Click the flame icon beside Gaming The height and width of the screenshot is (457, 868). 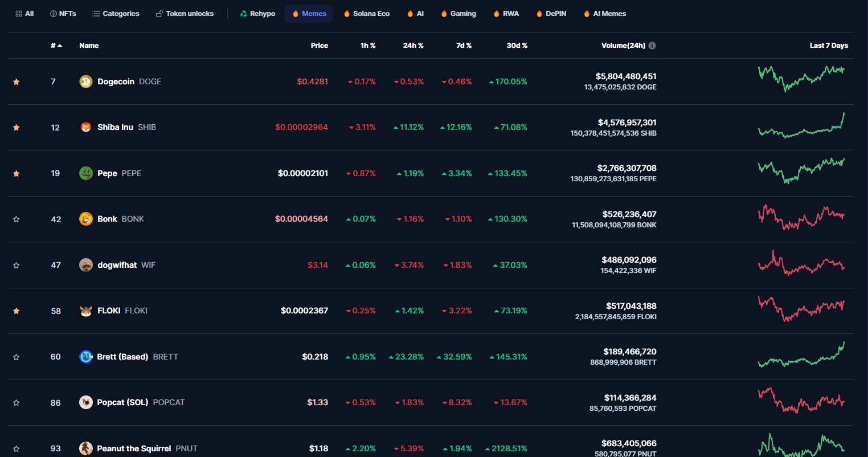(444, 14)
